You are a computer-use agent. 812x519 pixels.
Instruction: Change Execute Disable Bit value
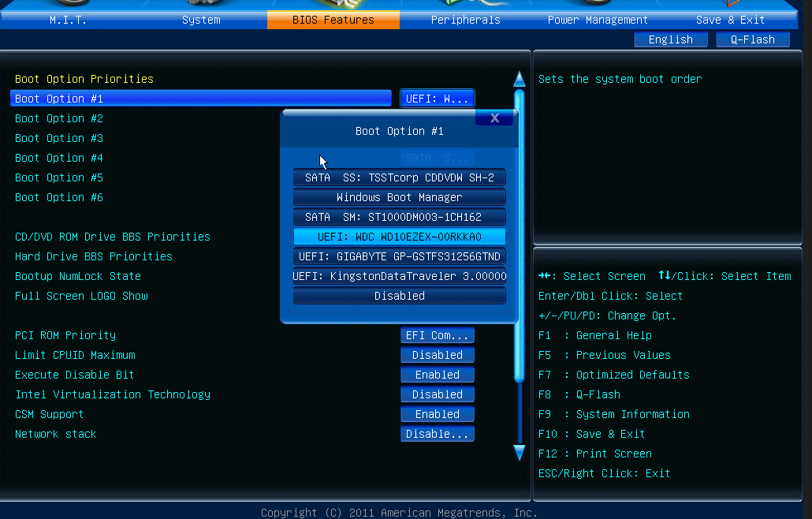437,375
